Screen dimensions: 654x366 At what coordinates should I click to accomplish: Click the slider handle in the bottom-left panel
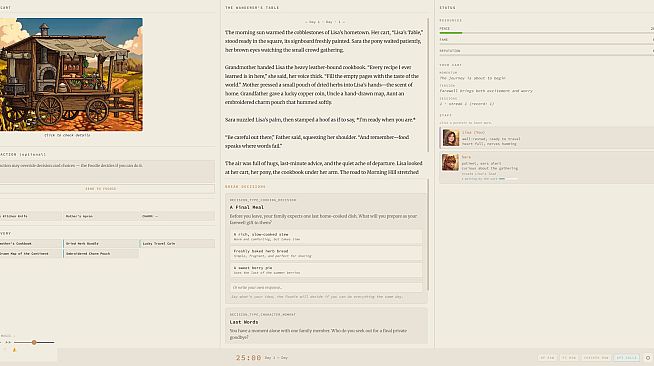pos(34,342)
